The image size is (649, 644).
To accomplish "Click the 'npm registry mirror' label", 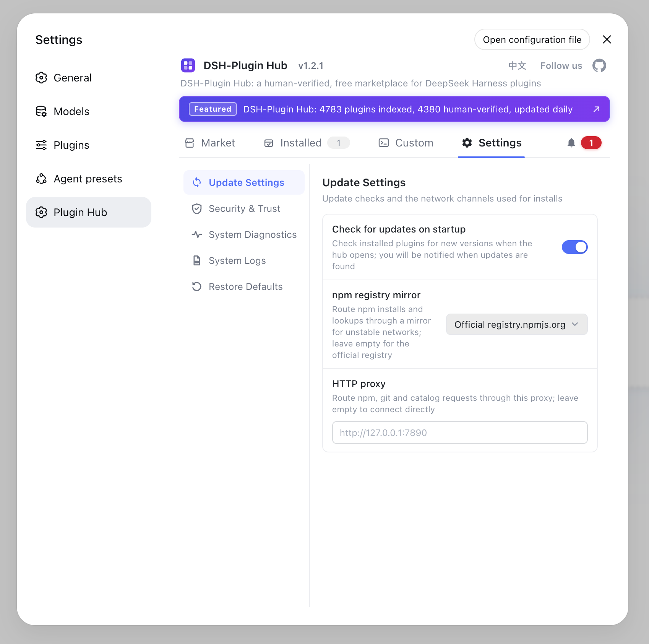I will [x=376, y=295].
